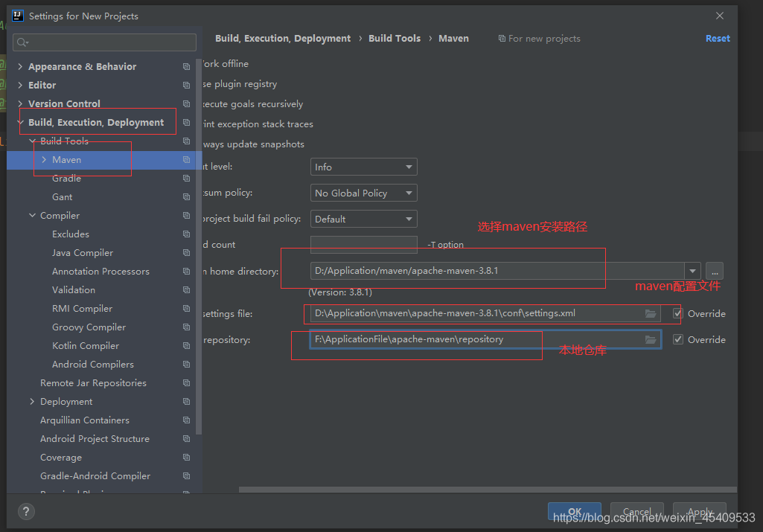Collapse the Compiler tree node
This screenshot has width=763, height=532.
(x=32, y=216)
